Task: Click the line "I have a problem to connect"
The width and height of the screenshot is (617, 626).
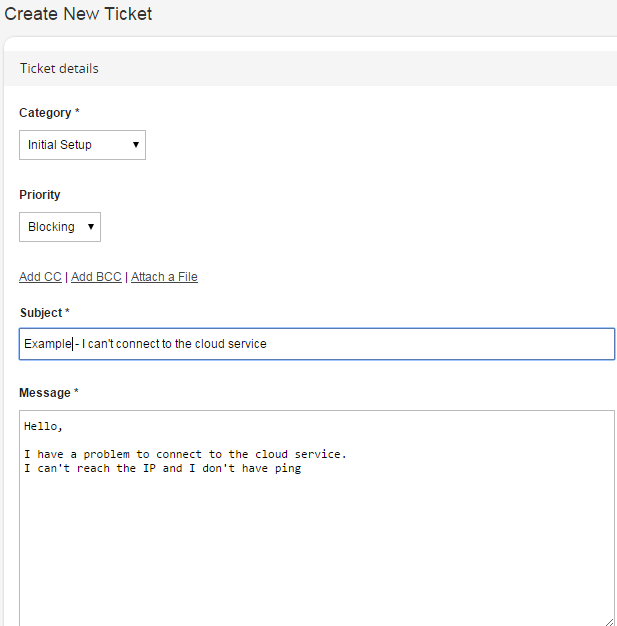Action: 185,454
